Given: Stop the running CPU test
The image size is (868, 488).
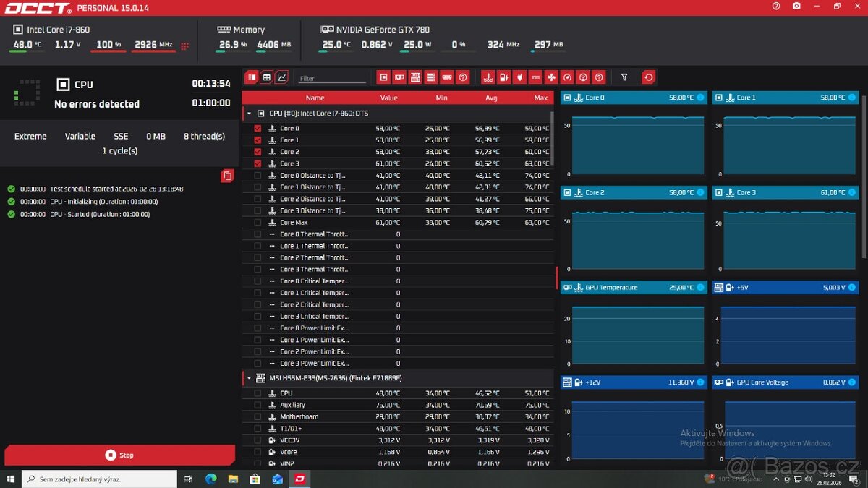Looking at the screenshot, I should (119, 455).
